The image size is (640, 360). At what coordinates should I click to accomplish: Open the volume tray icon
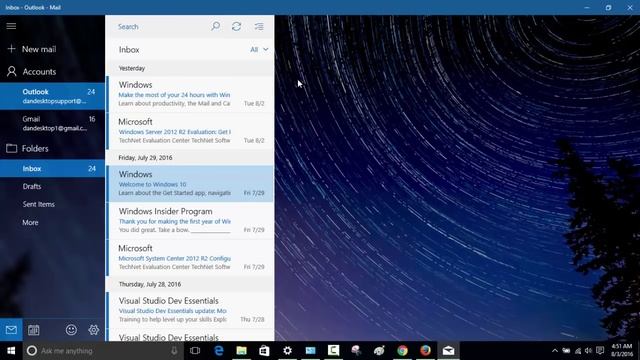(588, 351)
